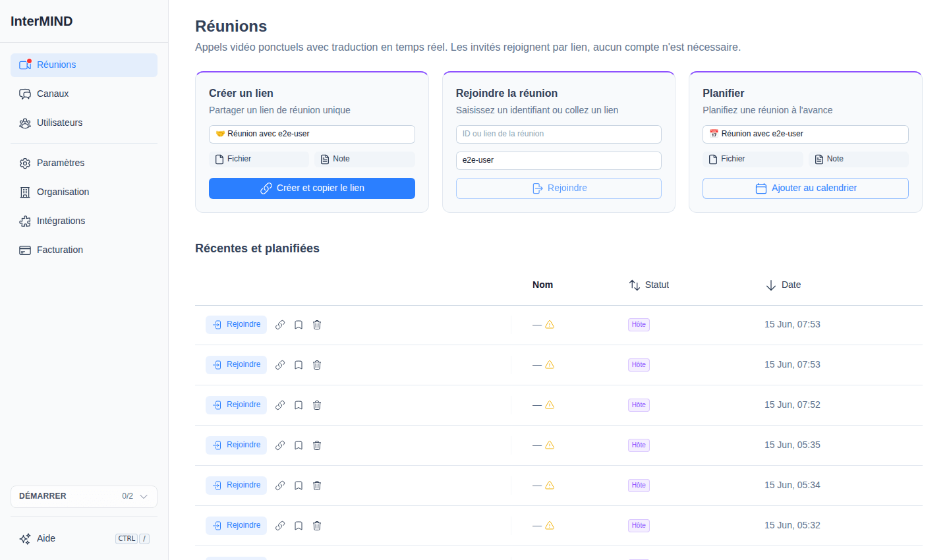Click warning icon on the 05:35 row

550,445
